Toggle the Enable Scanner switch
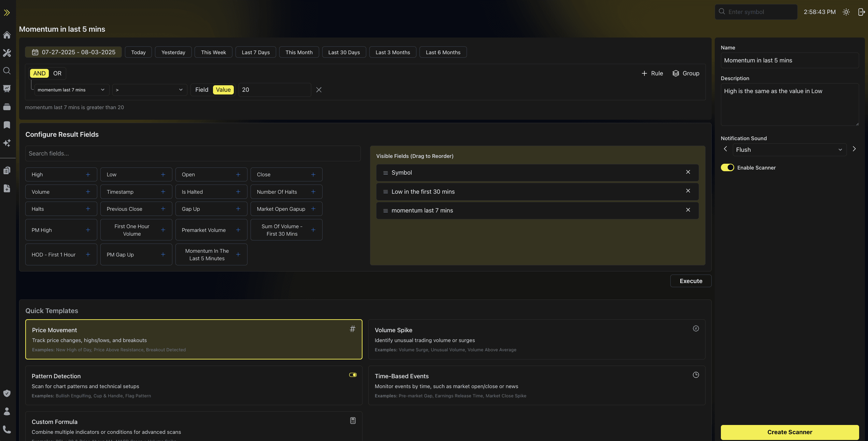Image resolution: width=868 pixels, height=441 pixels. point(727,167)
